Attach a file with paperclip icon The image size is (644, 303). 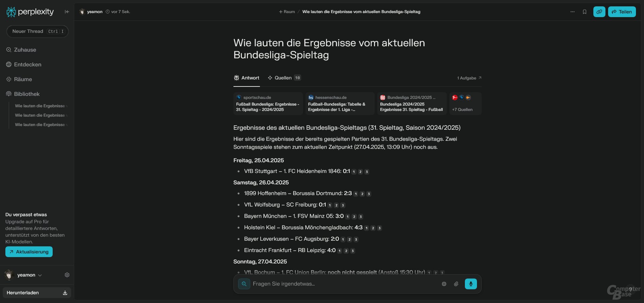click(456, 284)
